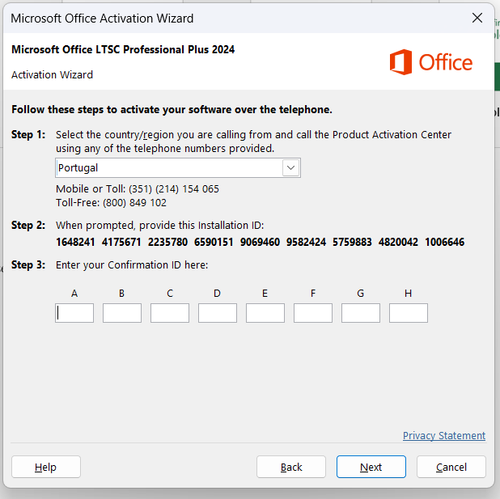Select Installation ID group 4175671

coord(121,242)
